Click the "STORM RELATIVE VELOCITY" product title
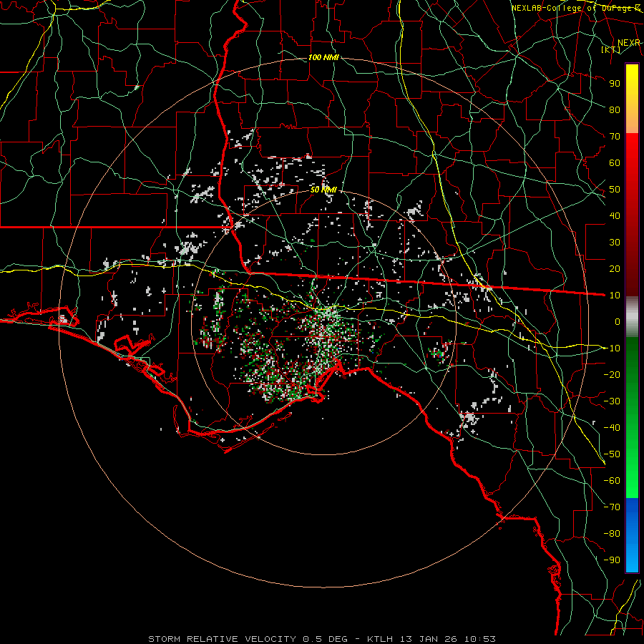644x644 pixels. point(222,639)
